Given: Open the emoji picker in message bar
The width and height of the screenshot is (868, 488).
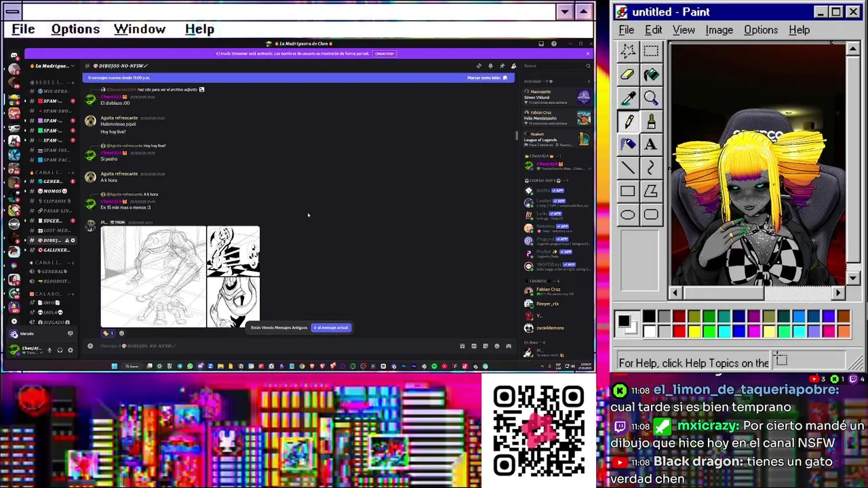Looking at the screenshot, I should pyautogui.click(x=497, y=346).
